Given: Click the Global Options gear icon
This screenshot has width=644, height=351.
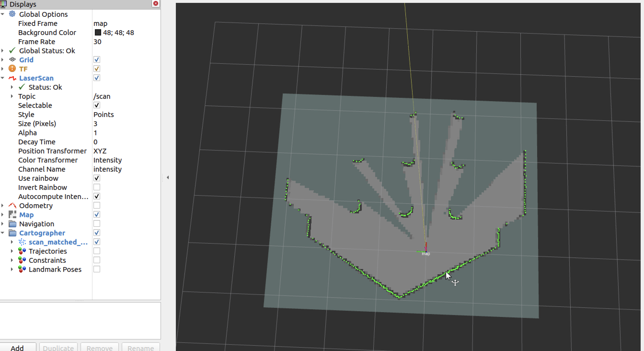Looking at the screenshot, I should (12, 14).
